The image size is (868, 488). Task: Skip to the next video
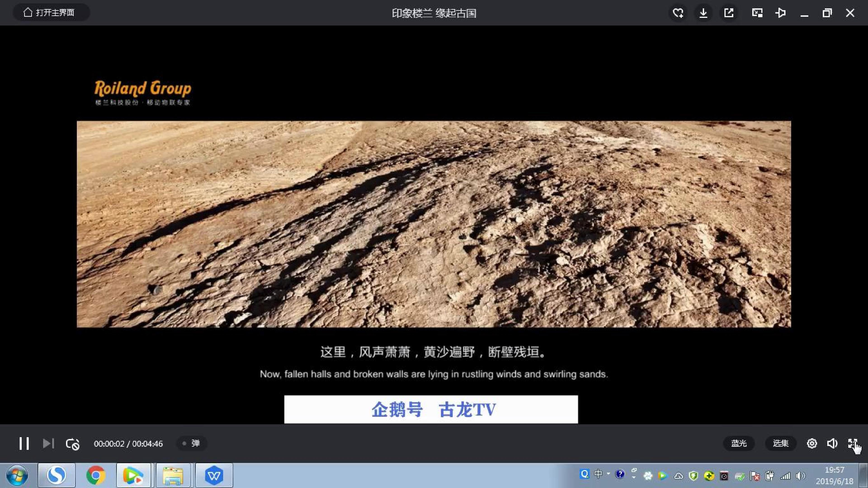pyautogui.click(x=48, y=443)
